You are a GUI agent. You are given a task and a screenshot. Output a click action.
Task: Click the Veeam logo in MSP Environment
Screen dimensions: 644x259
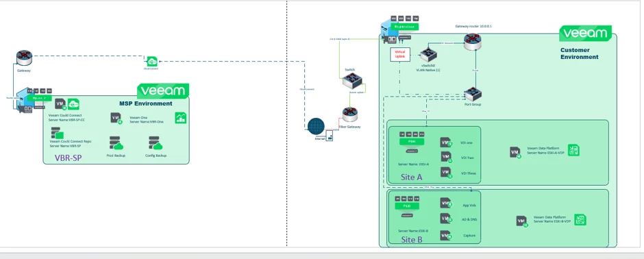pos(163,90)
